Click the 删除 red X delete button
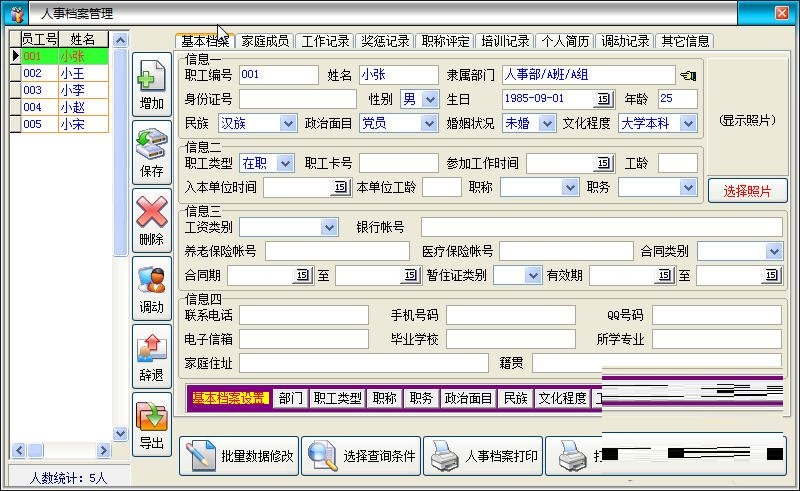The image size is (800, 491). click(152, 220)
